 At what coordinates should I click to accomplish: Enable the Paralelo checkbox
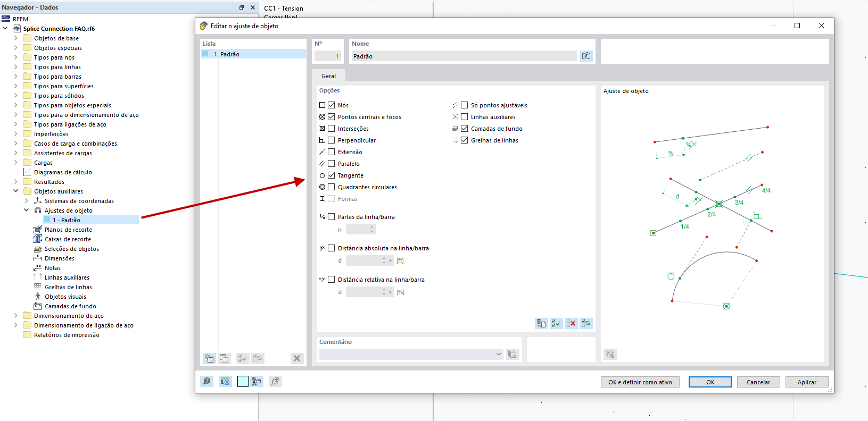332,164
